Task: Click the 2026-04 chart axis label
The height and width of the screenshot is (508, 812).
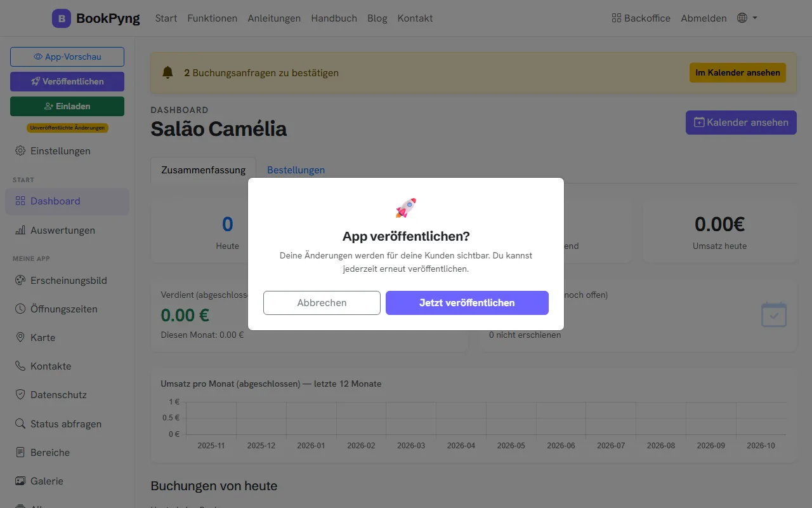Action: [461, 446]
